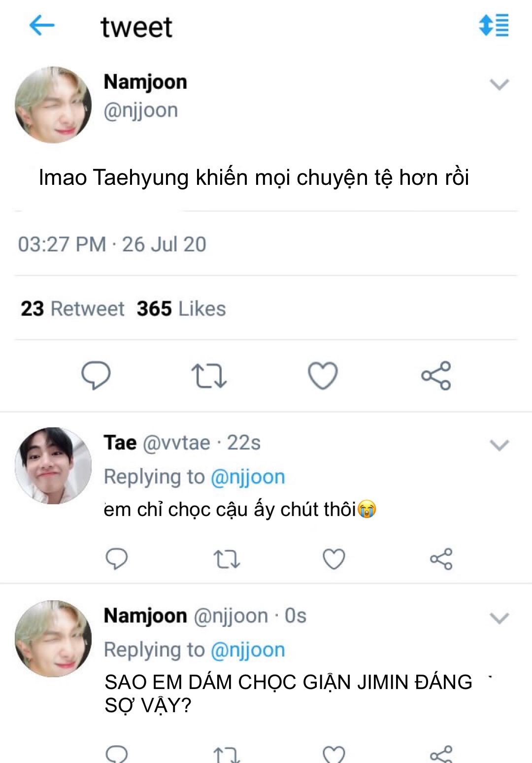View the 23 Retweet list
The width and height of the screenshot is (532, 763).
[x=72, y=309]
